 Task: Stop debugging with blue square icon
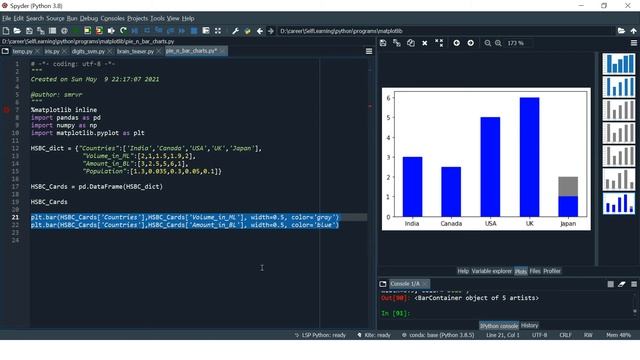tap(194, 31)
